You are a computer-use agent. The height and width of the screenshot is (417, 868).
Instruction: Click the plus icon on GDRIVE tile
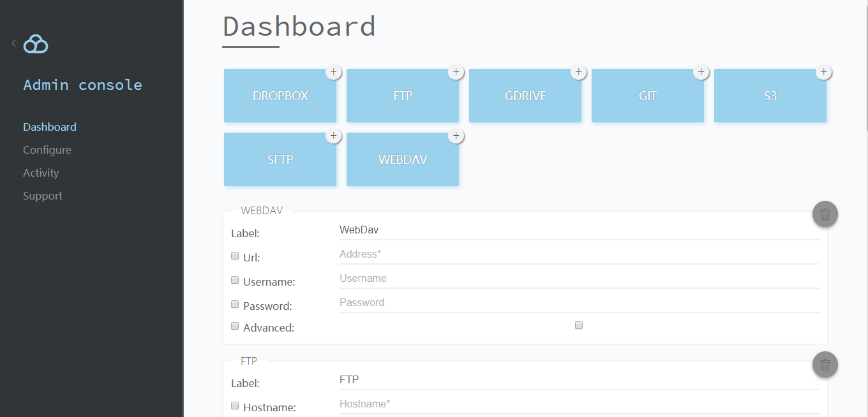click(579, 72)
